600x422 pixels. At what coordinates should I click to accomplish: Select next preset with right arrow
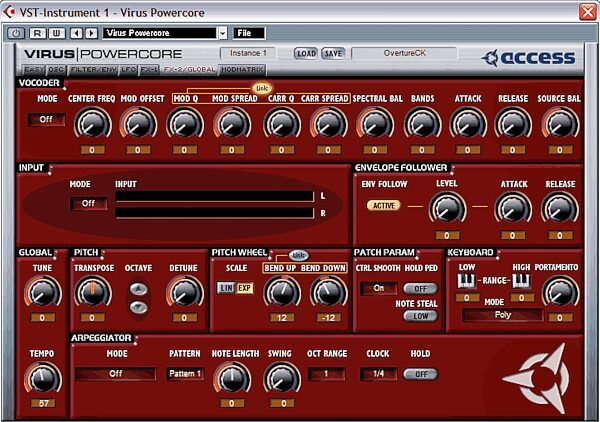tap(91, 33)
